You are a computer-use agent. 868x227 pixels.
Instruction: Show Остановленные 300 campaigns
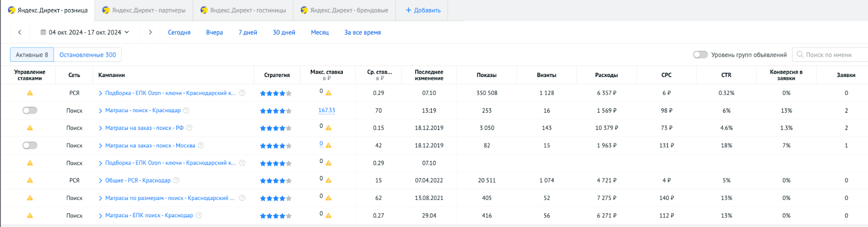pos(88,55)
